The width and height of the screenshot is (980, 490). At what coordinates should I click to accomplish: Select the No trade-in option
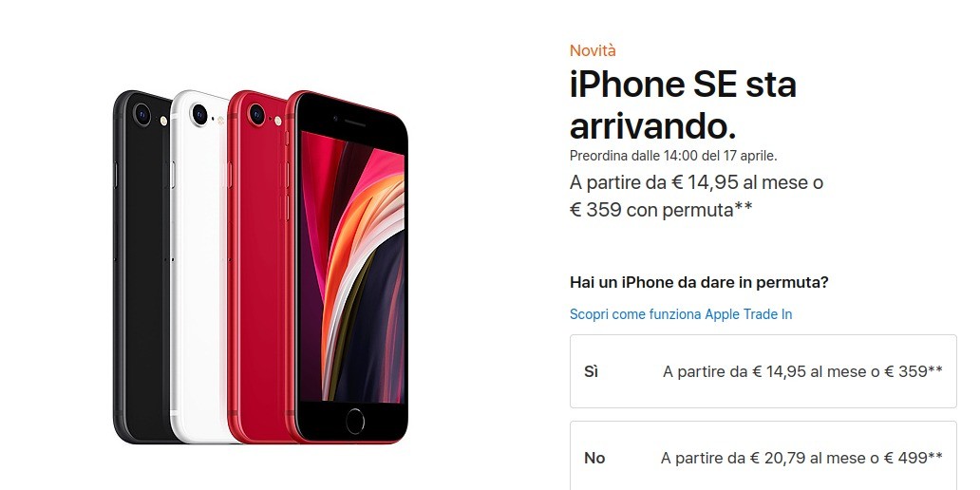[x=763, y=456]
